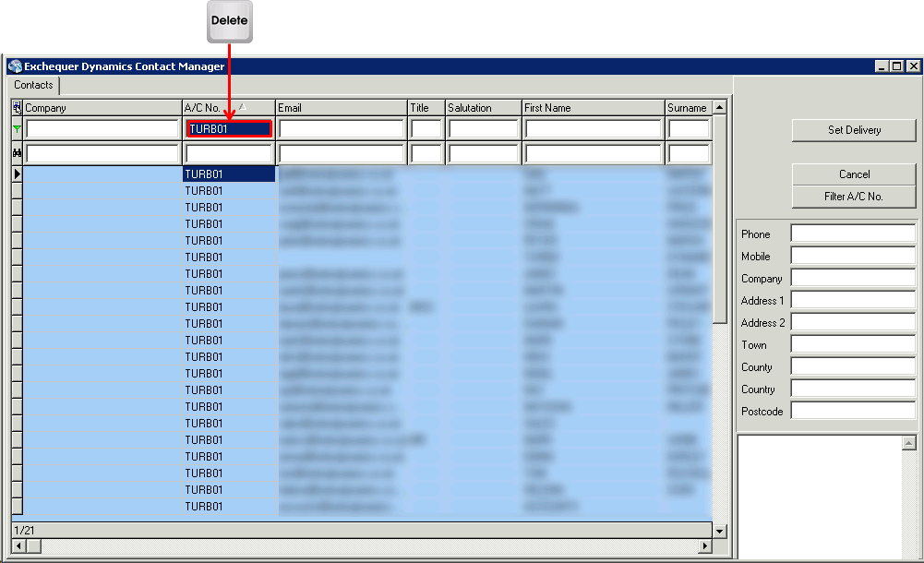Sort by the First Name column header
This screenshot has width=924, height=563.
[593, 108]
